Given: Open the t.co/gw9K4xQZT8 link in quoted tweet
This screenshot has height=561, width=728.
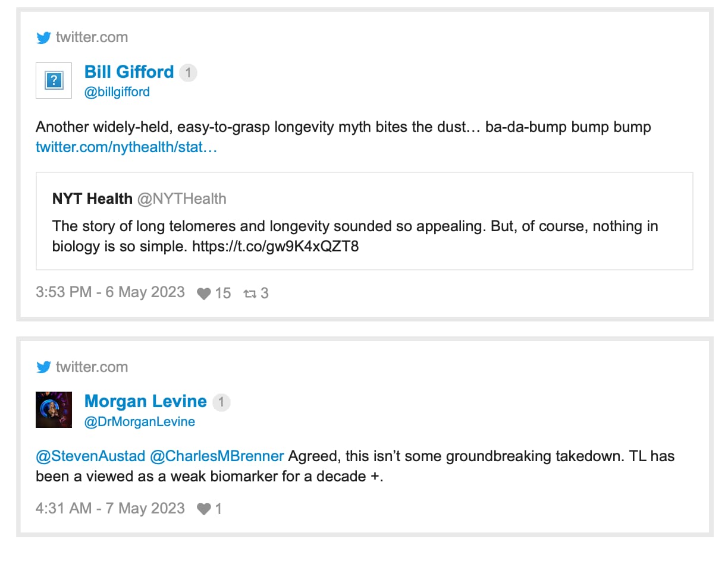Looking at the screenshot, I should 275,246.
